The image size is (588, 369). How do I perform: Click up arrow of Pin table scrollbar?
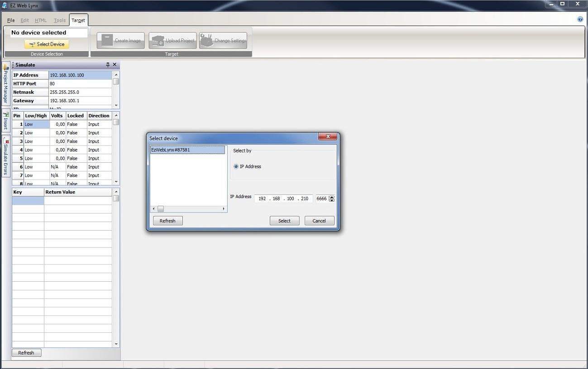click(116, 116)
